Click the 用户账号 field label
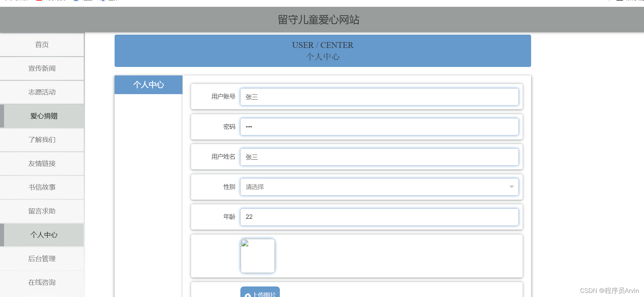 (x=223, y=97)
